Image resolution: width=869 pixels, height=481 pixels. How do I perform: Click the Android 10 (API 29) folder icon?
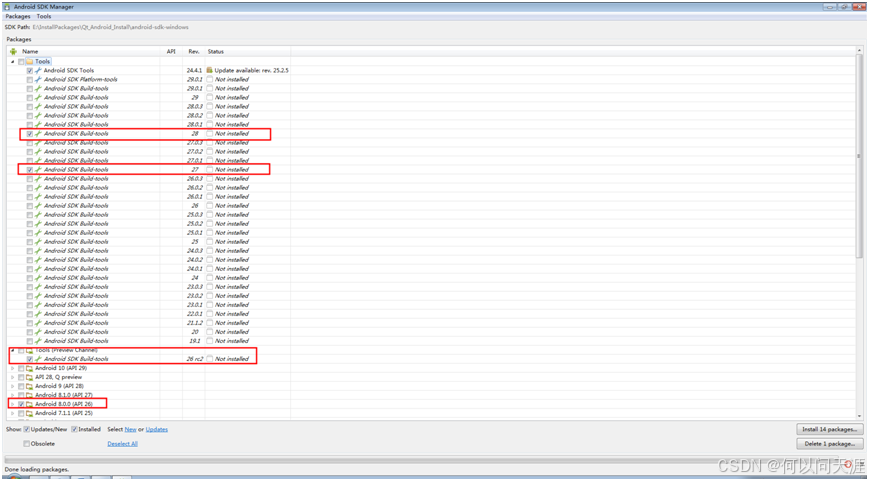[x=29, y=368]
